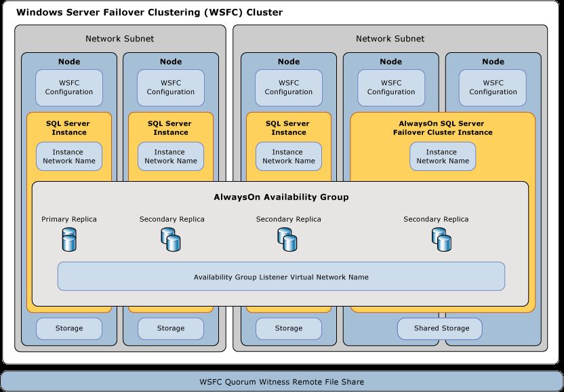This screenshot has height=392, width=564.
Task: Click Instance Network Name in the leftmost SQL instance
Action: [69, 157]
